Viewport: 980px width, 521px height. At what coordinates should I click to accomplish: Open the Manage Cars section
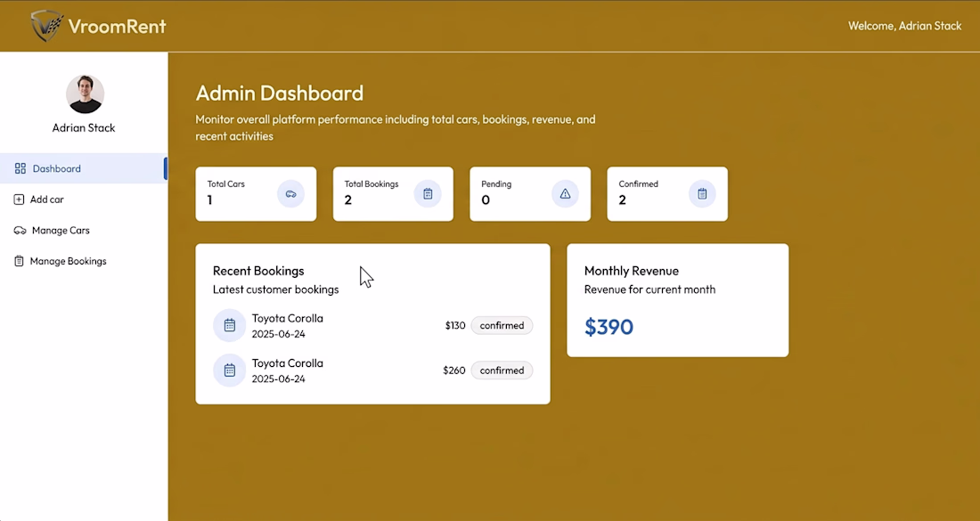(x=84, y=231)
